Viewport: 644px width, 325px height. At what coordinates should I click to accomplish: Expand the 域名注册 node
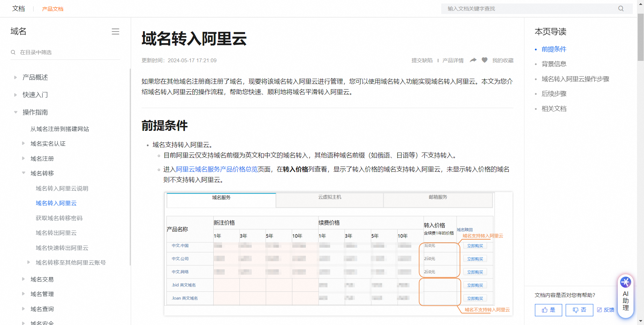point(23,158)
